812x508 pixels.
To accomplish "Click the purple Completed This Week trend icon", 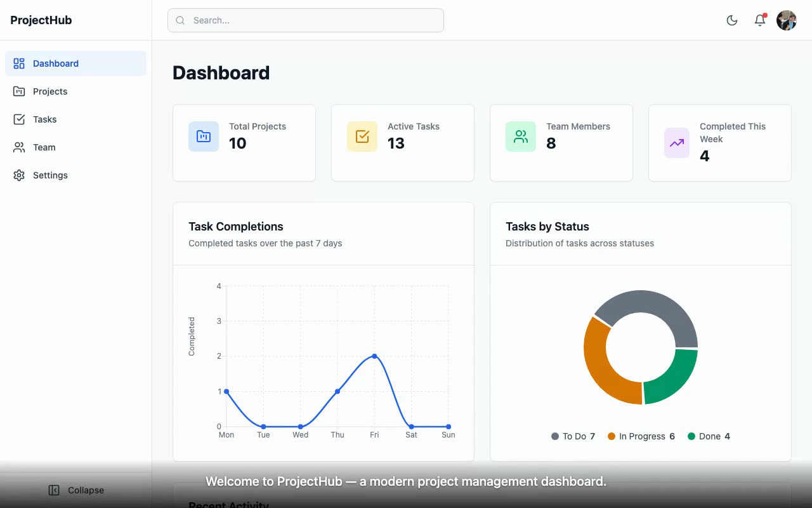I will coord(677,143).
